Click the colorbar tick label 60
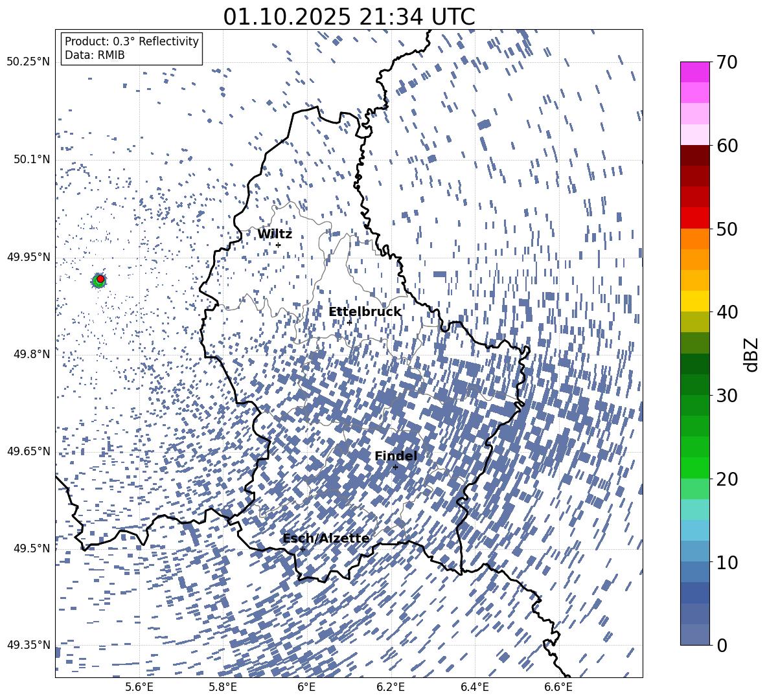This screenshot has height=700, width=767. coord(727,146)
